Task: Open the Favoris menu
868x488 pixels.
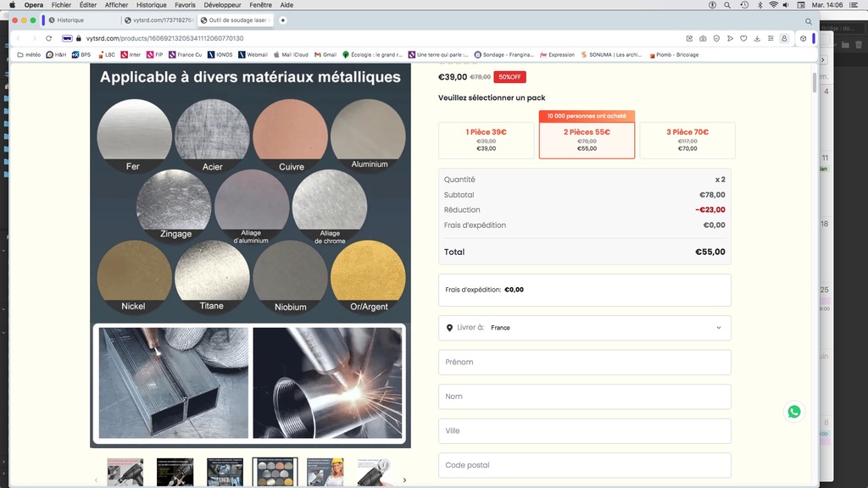Action: [x=185, y=5]
